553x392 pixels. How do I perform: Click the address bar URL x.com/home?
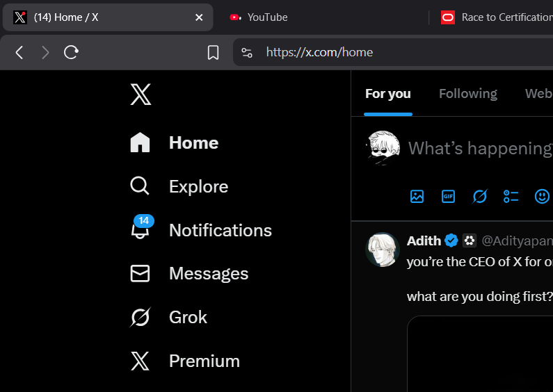point(319,52)
